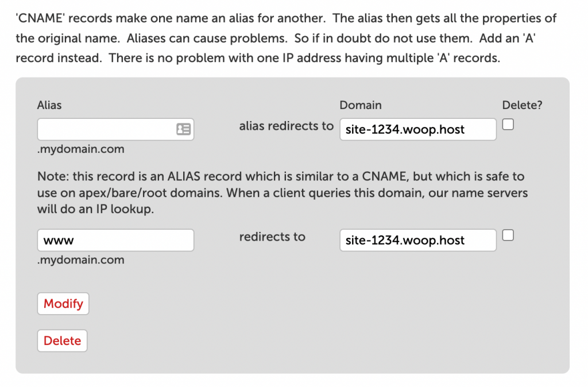The width and height of the screenshot is (588, 387).
Task: Click .mydomain.com suffix under empty Alias field
Action: (80, 149)
